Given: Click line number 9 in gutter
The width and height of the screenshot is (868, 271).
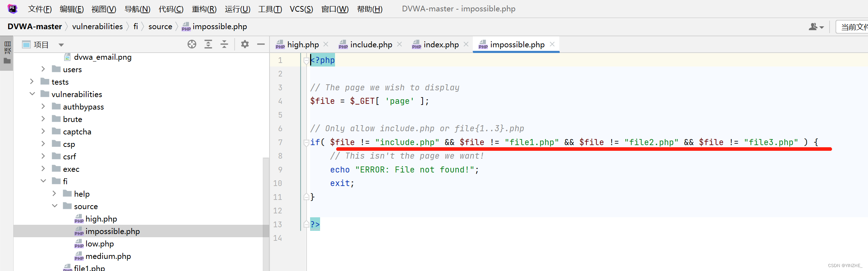Looking at the screenshot, I should 280,170.
